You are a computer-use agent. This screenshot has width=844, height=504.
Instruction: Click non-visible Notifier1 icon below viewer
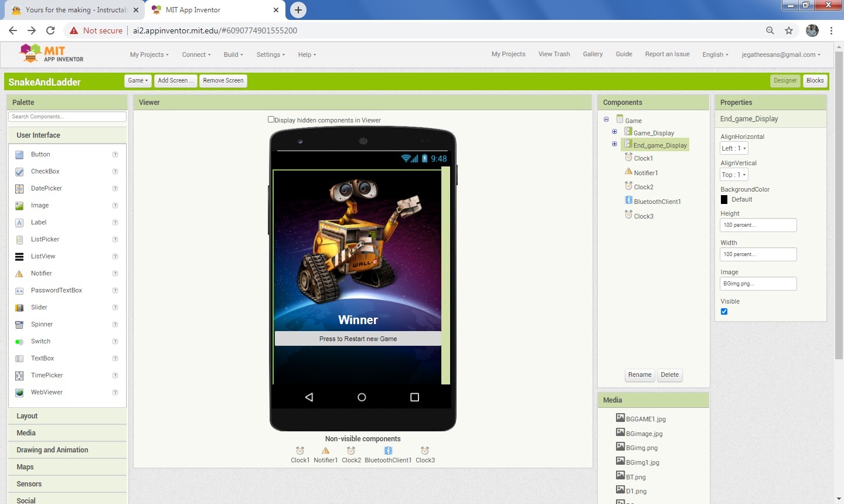tap(325, 451)
